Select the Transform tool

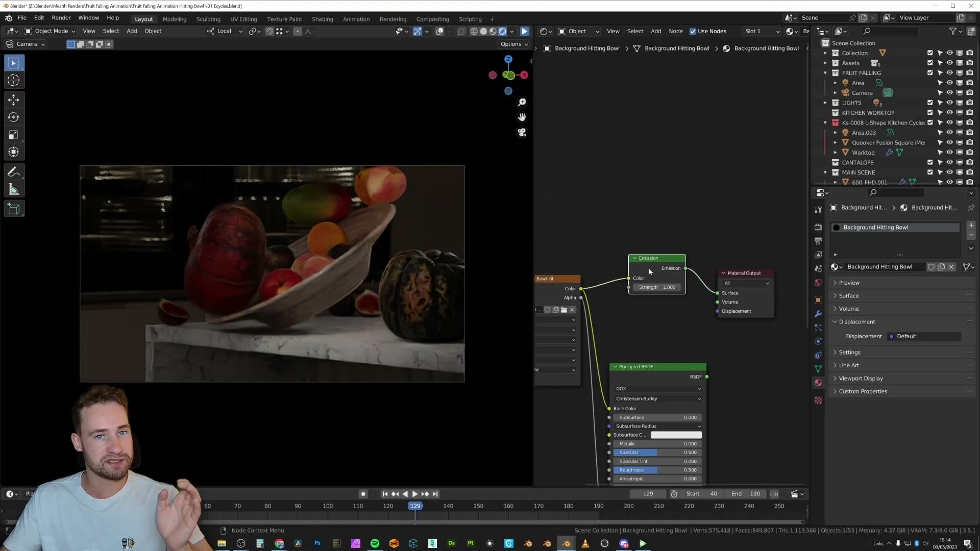14,152
